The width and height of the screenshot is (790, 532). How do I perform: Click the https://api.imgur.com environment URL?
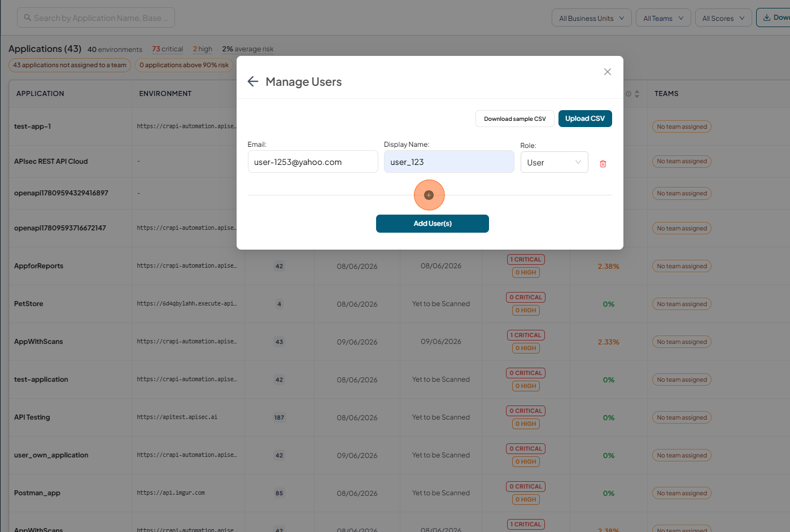coord(171,493)
